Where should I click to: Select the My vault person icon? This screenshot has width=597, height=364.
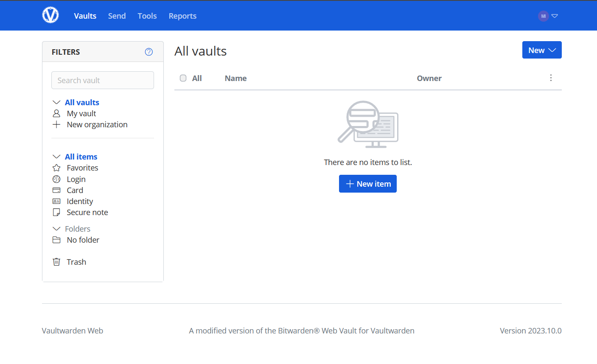coord(56,113)
